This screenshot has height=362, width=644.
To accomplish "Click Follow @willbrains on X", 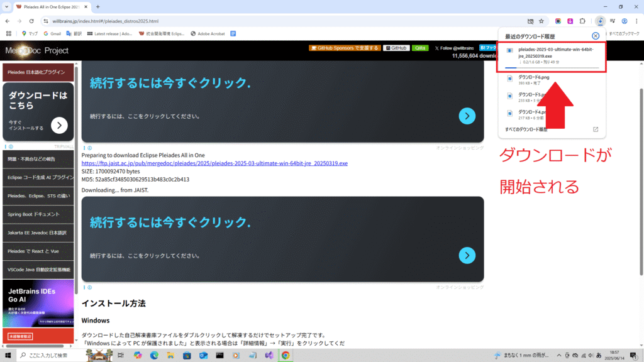I will click(454, 48).
